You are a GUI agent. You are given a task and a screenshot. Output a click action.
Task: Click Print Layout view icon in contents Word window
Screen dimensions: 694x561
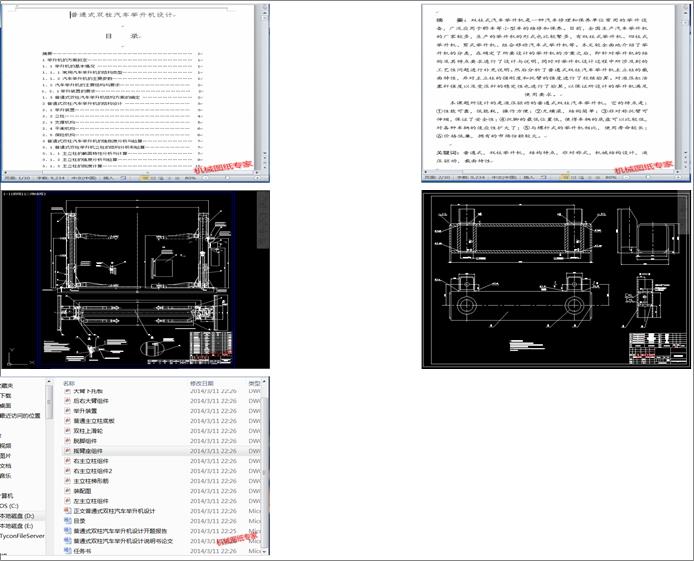144,178
